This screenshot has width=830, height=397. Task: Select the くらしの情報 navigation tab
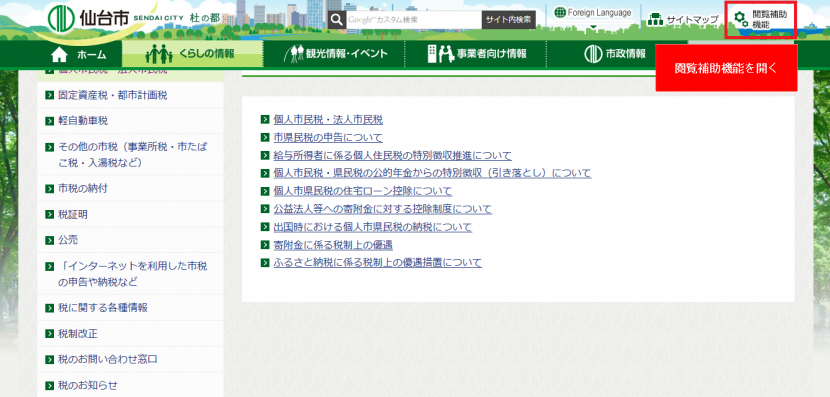pyautogui.click(x=192, y=54)
